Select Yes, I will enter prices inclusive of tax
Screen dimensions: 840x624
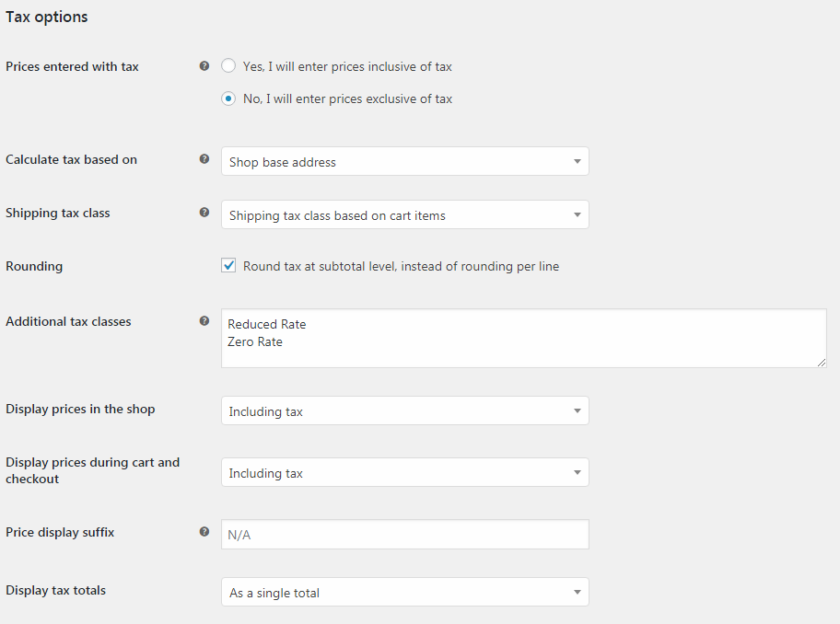(x=227, y=65)
